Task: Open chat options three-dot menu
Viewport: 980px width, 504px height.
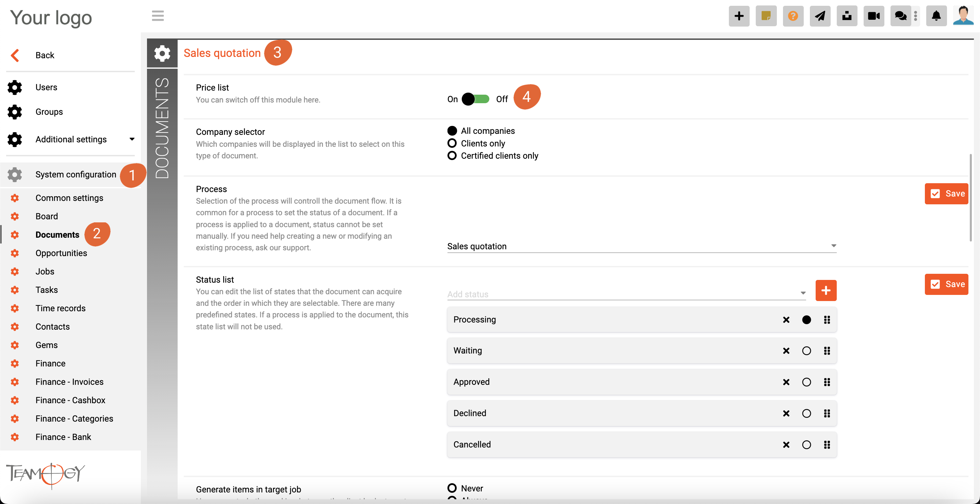Action: (x=915, y=16)
